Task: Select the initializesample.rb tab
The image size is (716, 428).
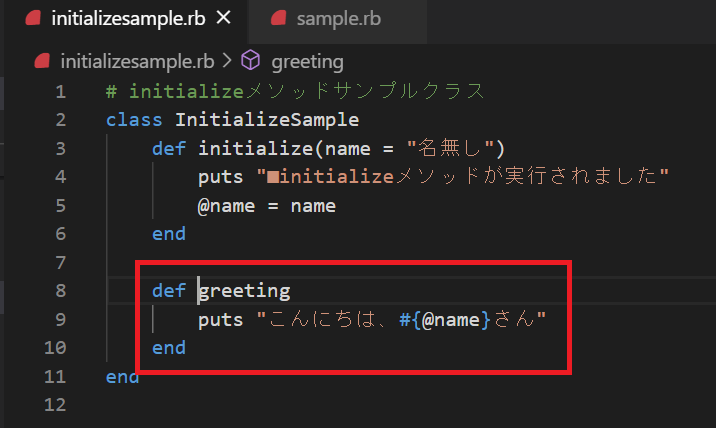Action: pos(126,19)
